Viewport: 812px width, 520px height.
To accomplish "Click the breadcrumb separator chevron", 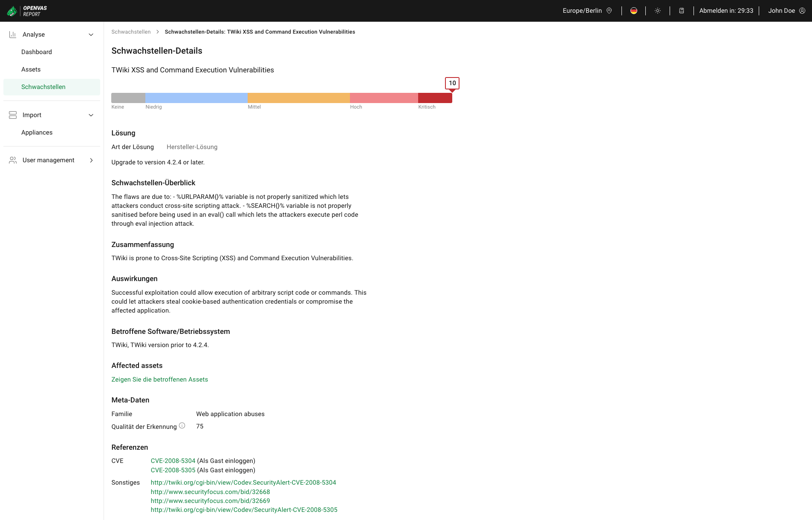I will (x=157, y=32).
